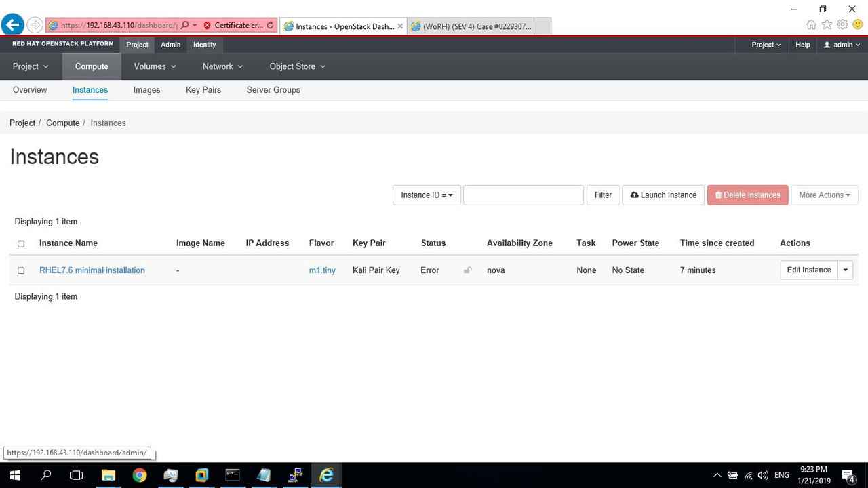Click the ENG language indicator
The image size is (868, 488).
781,475
